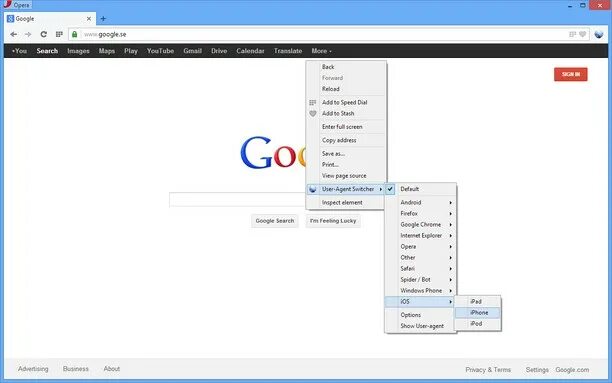This screenshot has height=383, width=612.
Task: Open the Settings footer link
Action: (537, 370)
